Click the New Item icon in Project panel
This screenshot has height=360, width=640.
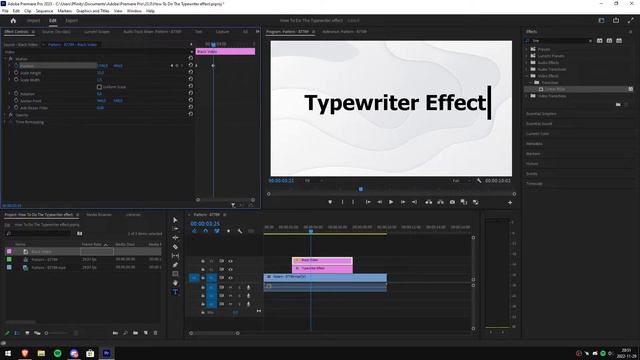click(x=146, y=333)
